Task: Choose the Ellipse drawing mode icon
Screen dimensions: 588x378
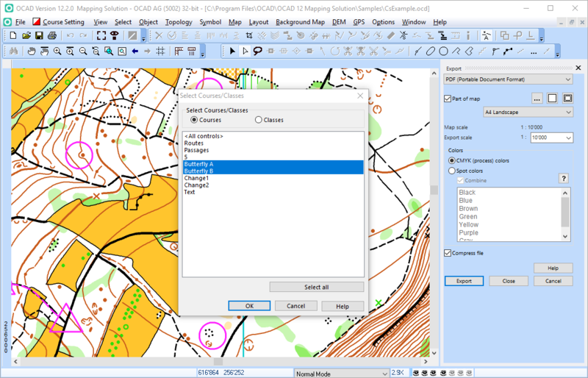Action: coord(431,51)
